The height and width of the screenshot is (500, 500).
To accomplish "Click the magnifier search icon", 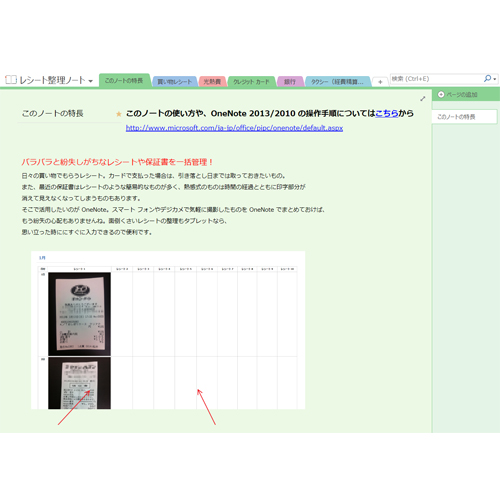I will [x=487, y=79].
